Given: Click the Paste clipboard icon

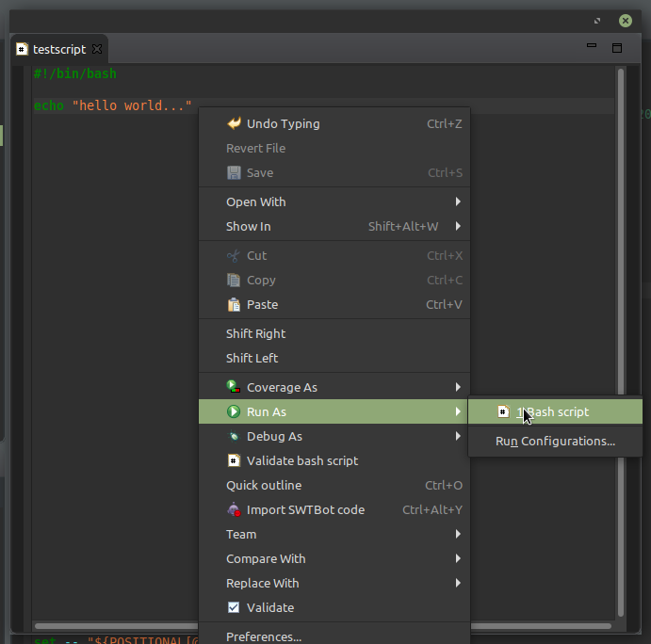Looking at the screenshot, I should point(234,304).
